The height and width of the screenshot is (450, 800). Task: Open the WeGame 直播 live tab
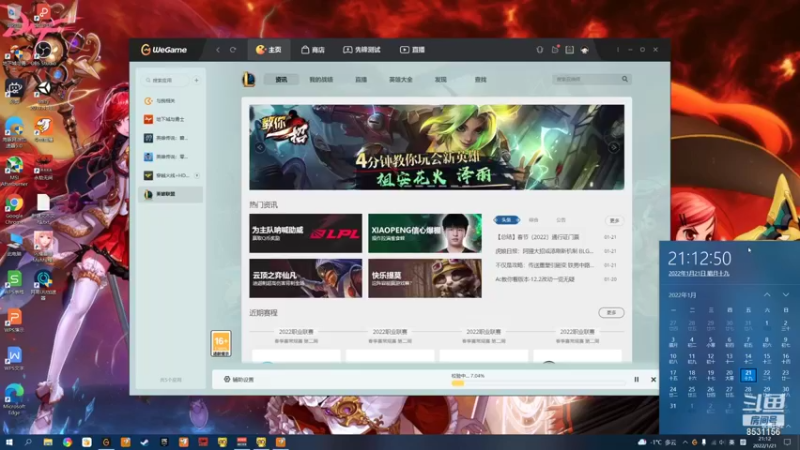click(412, 49)
